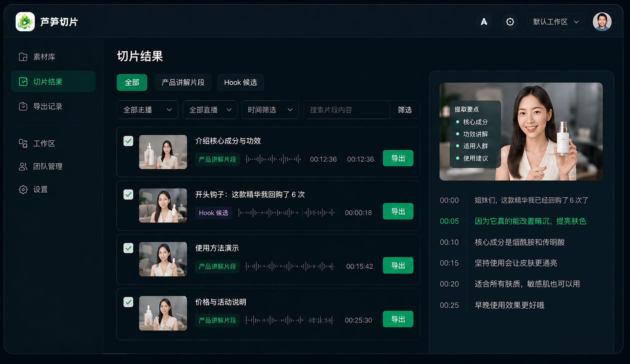Screen dimensions: 630x364
Task: Click the Hook 候选 tag on 开头钩子 clip
Action: click(214, 213)
